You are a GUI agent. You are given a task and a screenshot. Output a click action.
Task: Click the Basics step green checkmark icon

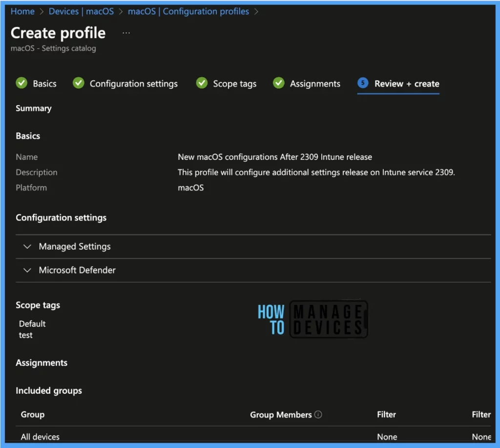21,83
